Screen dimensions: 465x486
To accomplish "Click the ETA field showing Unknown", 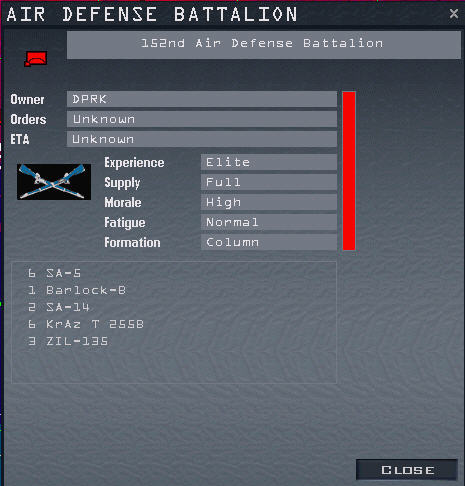I will 202,139.
